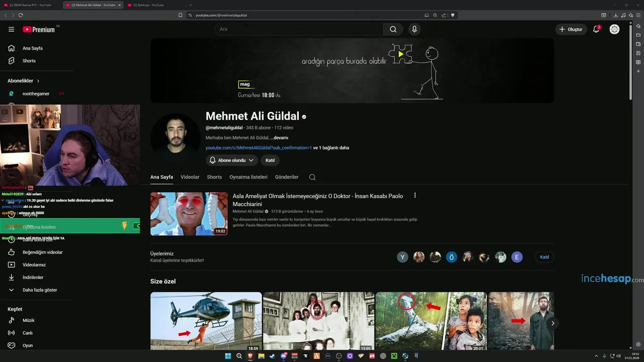Reload the page
Viewport: 644px width, 362px height.
pos(21,15)
